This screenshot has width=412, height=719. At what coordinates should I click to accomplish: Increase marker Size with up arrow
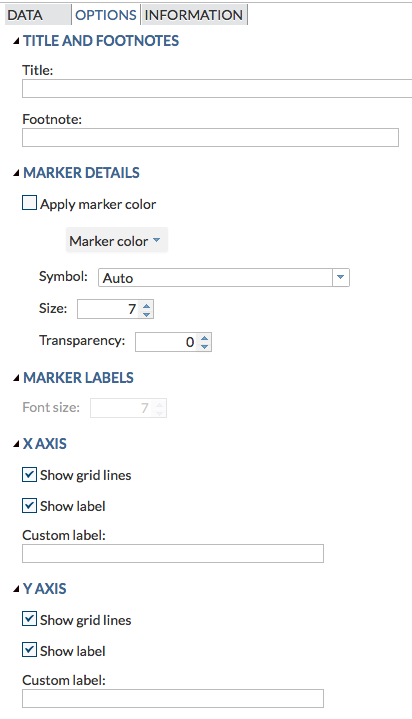146,305
